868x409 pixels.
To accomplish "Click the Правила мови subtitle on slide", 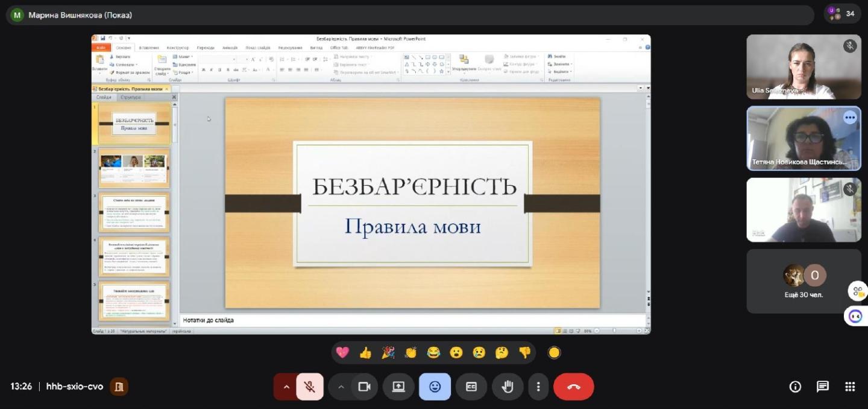I will pos(413,227).
